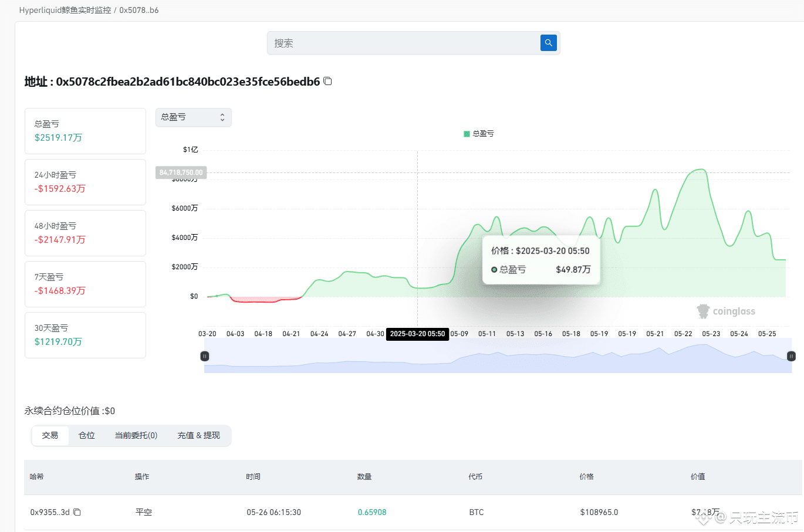Screen dimensions: 804x532
Task: Click the 04-18 date on the chart axis
Action: point(264,334)
